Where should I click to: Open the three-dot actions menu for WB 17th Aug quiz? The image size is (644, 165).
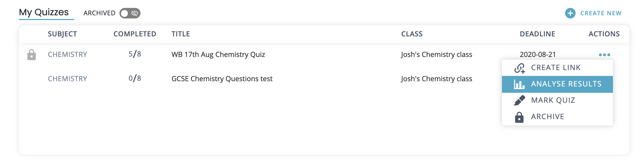(604, 55)
